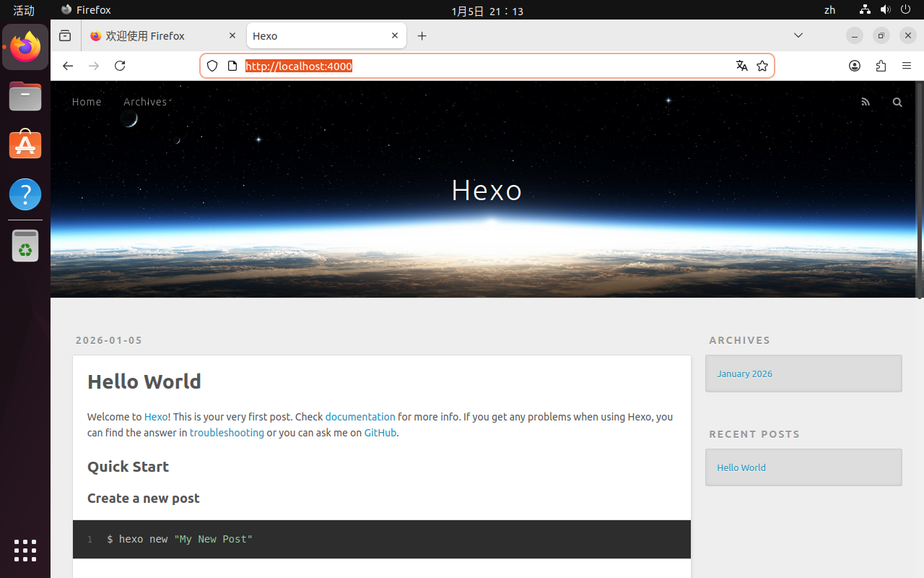Open January 2026 in Archives sidebar
This screenshot has width=924, height=578.
[744, 374]
